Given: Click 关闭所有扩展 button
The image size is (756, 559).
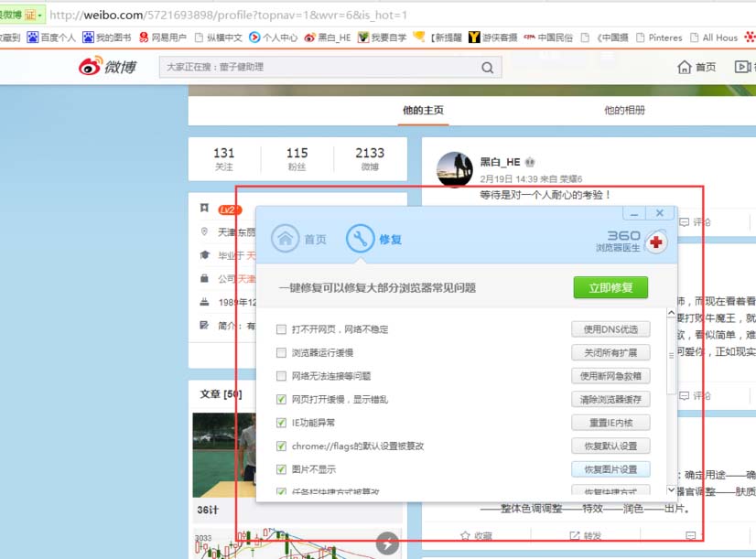Looking at the screenshot, I should (610, 353).
